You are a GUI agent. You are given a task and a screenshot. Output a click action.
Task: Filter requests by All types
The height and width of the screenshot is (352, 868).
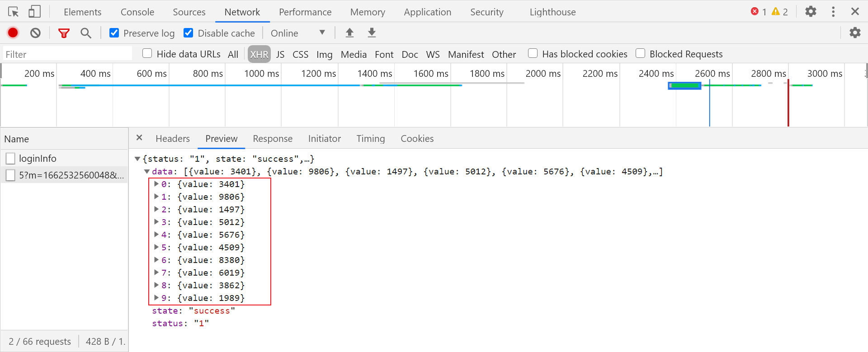(233, 54)
